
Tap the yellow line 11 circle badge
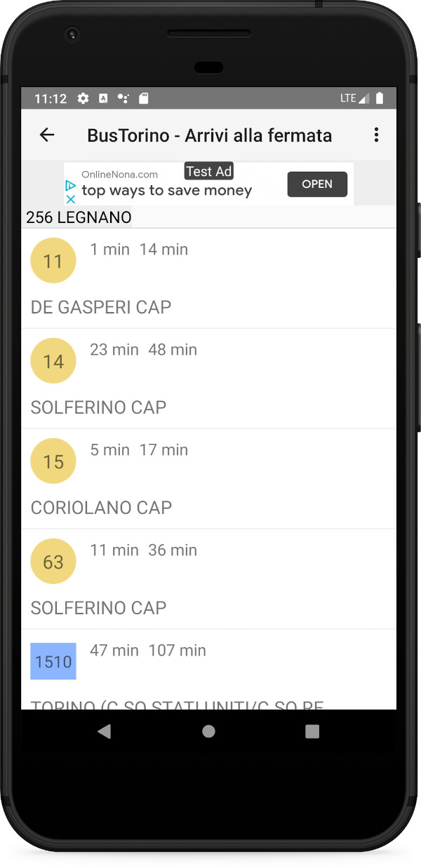tap(53, 261)
